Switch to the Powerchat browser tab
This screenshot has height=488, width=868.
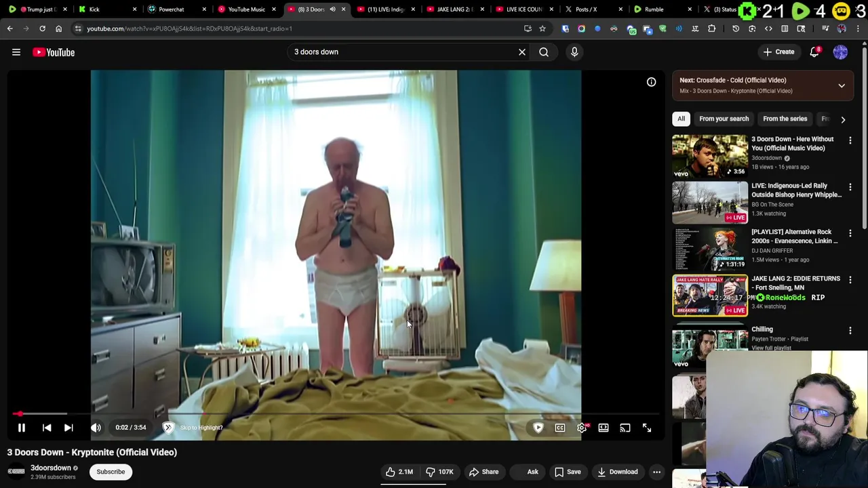click(x=176, y=9)
